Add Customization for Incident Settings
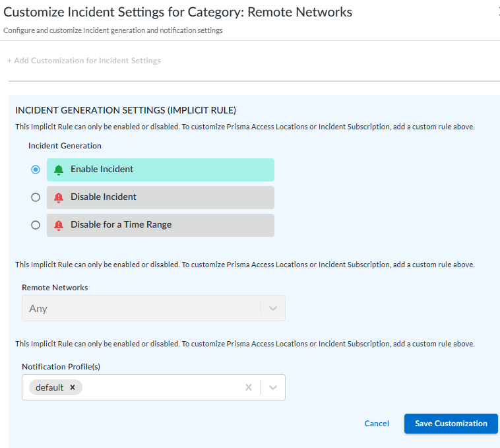Image resolution: width=500 pixels, height=448 pixels. pos(84,61)
